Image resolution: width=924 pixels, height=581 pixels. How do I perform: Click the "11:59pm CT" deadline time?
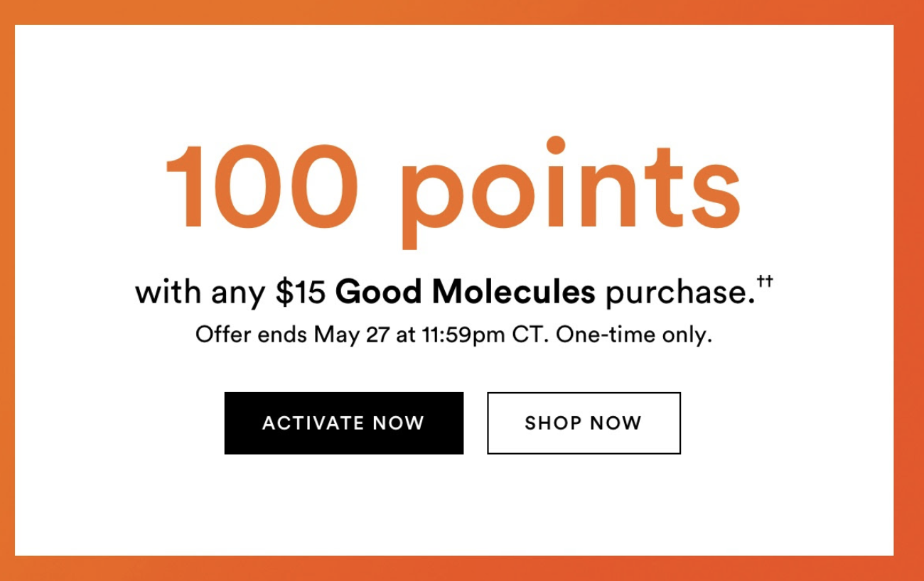pyautogui.click(x=482, y=334)
